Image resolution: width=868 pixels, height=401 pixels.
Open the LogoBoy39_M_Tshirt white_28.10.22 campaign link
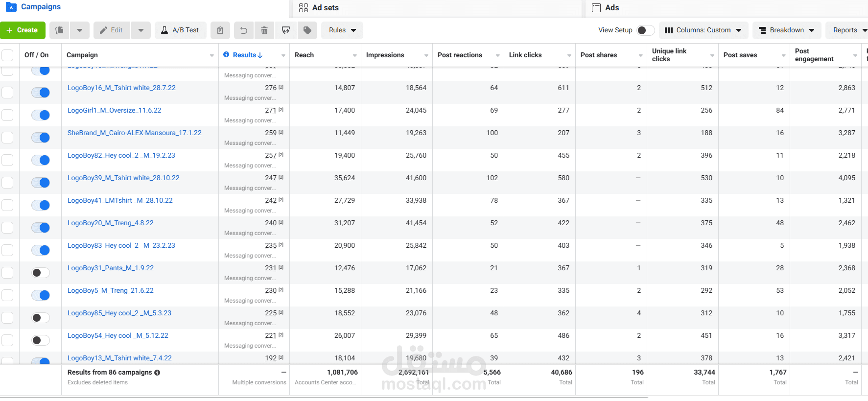123,178
